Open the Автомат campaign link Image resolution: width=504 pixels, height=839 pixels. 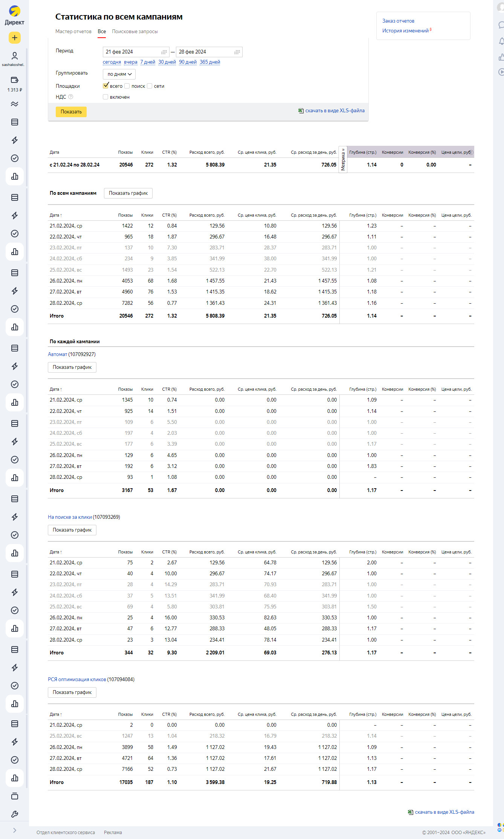57,355
